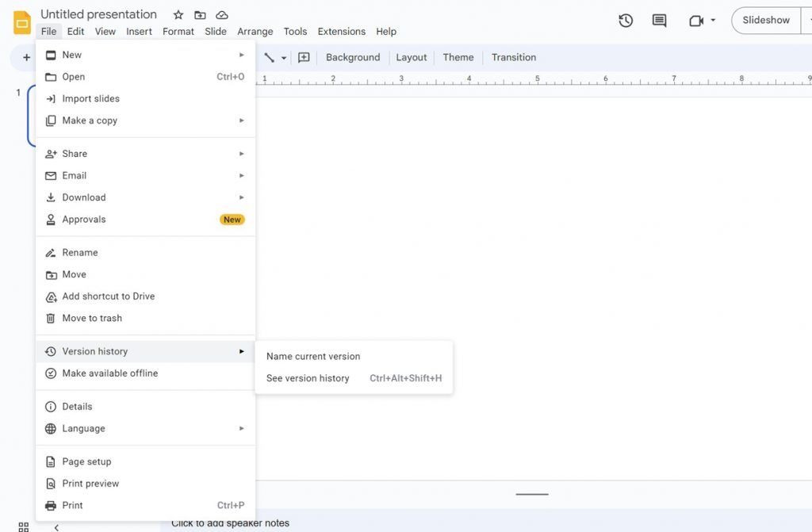Screen dimensions: 812x532
Task: Open the comments history icon
Action: (x=659, y=21)
